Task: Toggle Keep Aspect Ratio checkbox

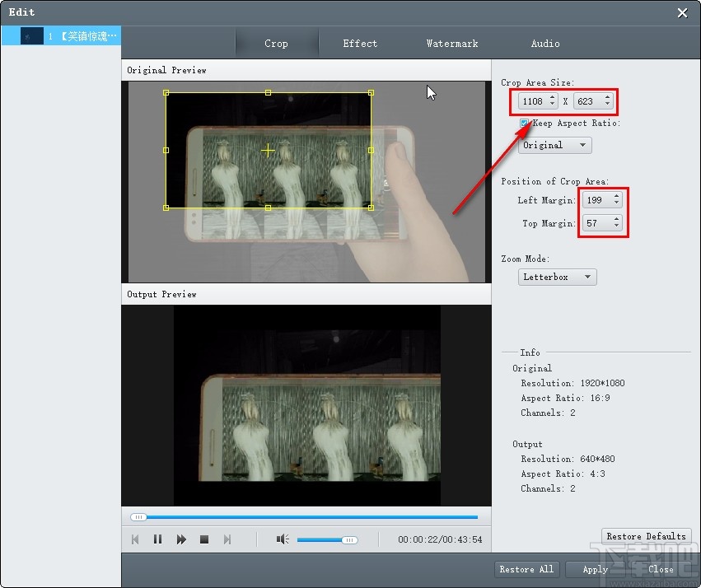Action: coord(524,123)
